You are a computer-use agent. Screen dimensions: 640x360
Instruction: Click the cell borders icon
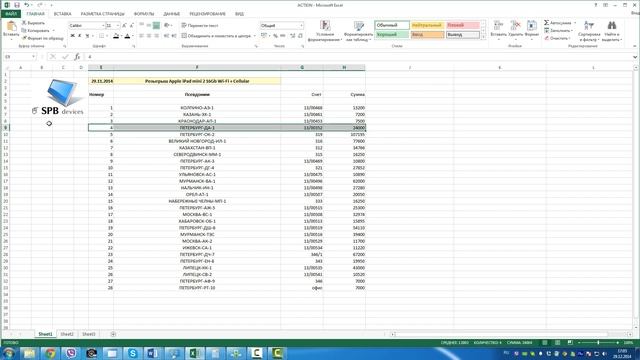click(x=101, y=36)
